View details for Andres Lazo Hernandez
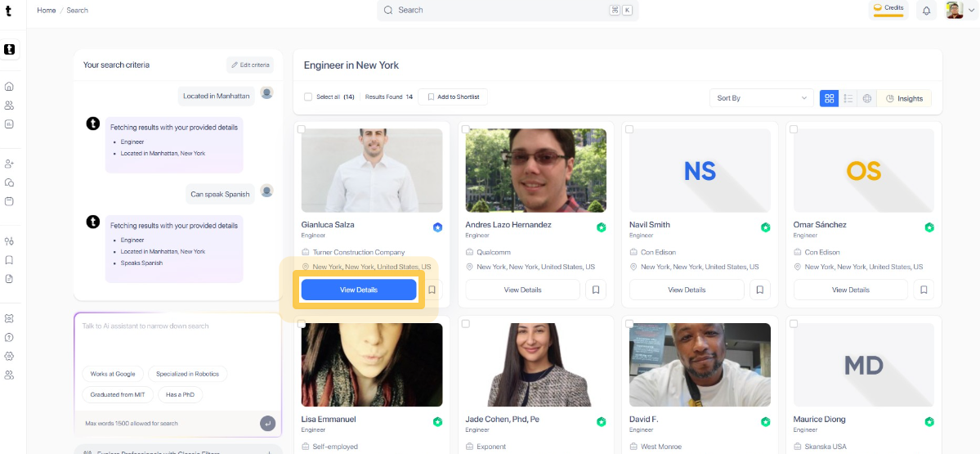Viewport: 980px width, 454px height. tap(522, 290)
